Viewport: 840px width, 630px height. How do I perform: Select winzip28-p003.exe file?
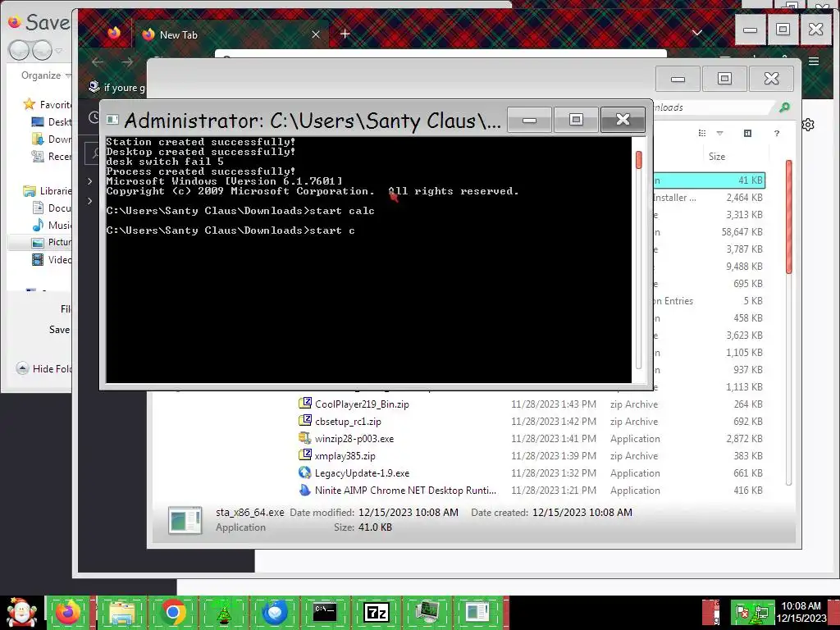coord(354,438)
